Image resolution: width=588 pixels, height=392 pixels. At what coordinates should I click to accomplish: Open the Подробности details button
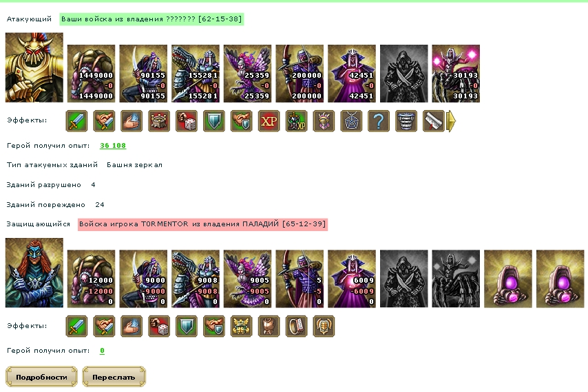[x=41, y=377]
